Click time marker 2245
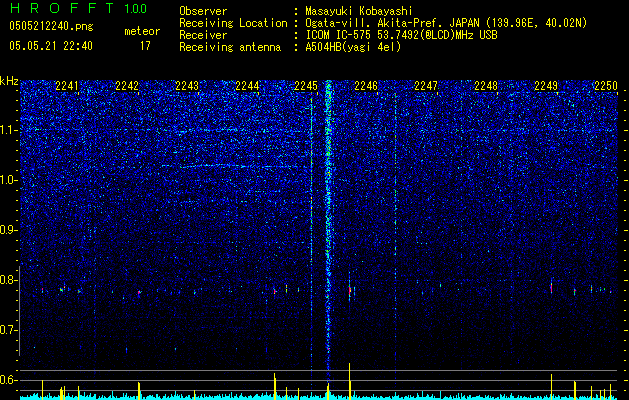The height and width of the screenshot is (400, 629). tap(306, 85)
